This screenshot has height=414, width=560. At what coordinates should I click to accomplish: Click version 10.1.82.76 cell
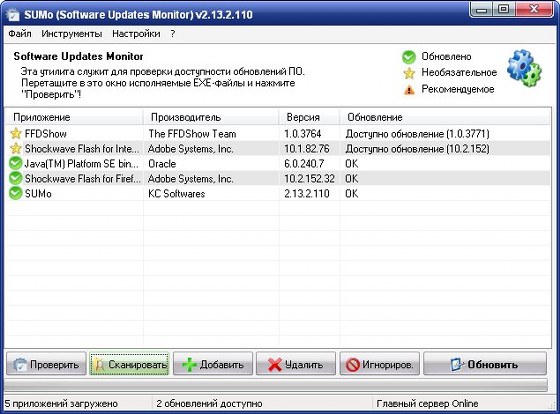[x=306, y=149]
